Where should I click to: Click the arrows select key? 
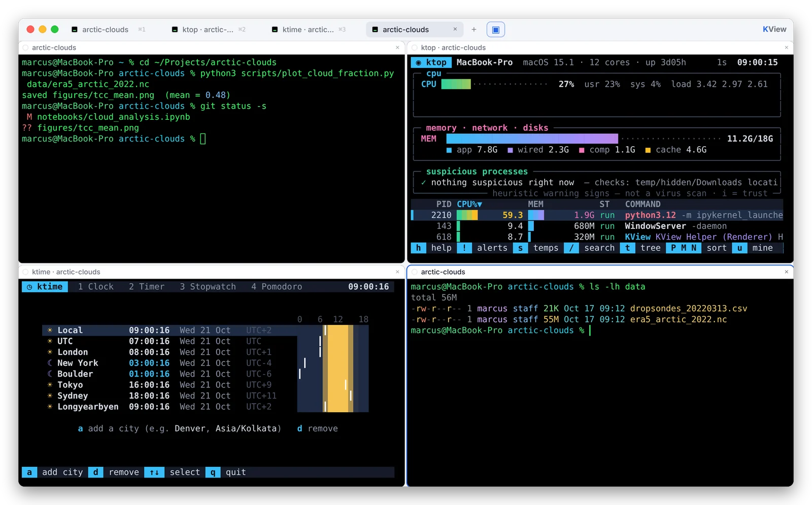tap(154, 473)
